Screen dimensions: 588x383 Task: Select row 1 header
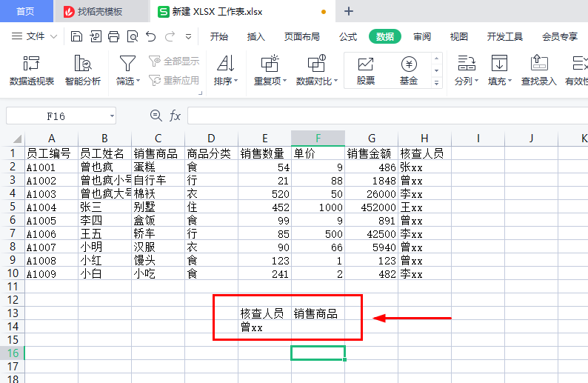pyautogui.click(x=13, y=153)
